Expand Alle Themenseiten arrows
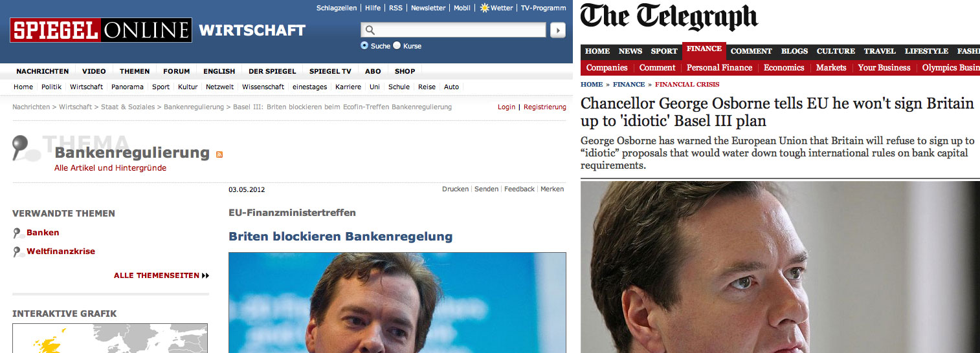 (205, 275)
